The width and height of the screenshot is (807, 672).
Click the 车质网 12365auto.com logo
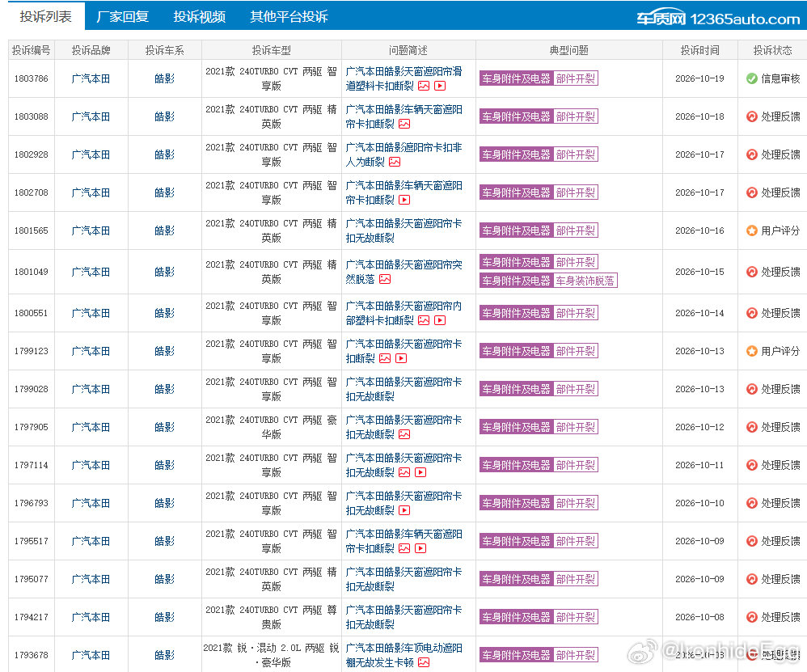719,19
